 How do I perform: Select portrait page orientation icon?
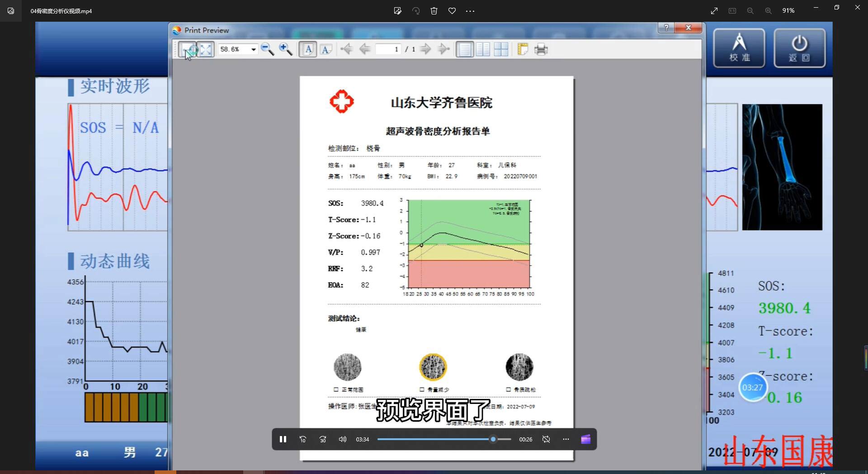click(308, 49)
